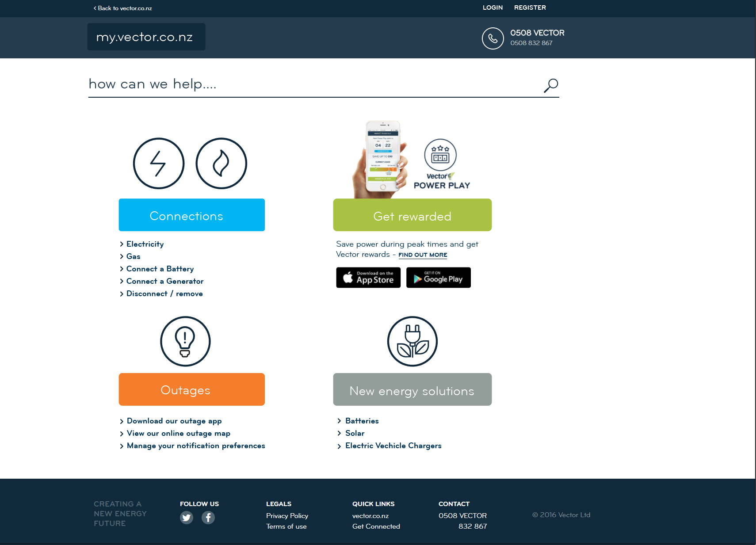This screenshot has width=756, height=545.
Task: Open the Connections button
Action: pos(192,215)
